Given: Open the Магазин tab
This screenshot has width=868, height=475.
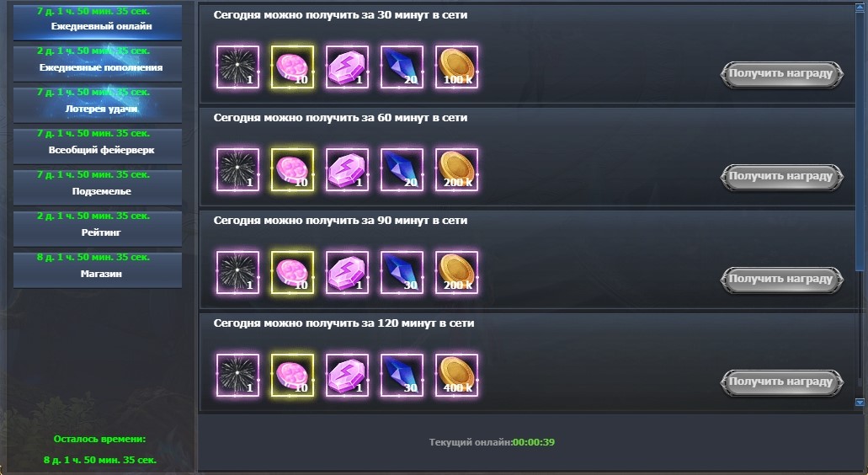Looking at the screenshot, I should 98,270.
